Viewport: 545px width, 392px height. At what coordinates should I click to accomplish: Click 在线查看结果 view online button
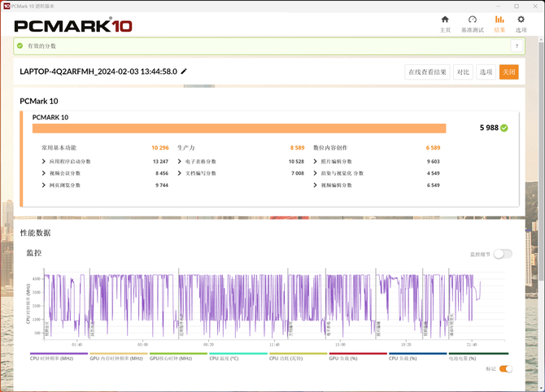point(427,72)
